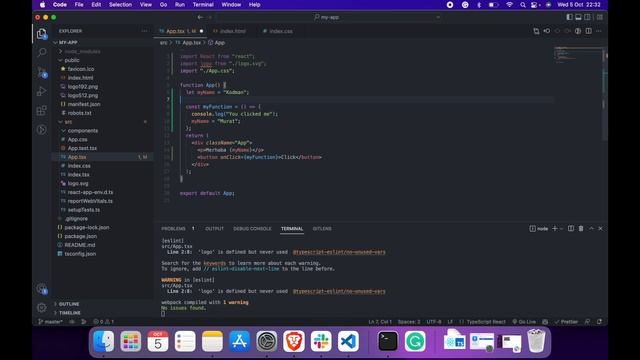Viewport: 640px width, 360px height.
Task: Expand the Outline section
Action: point(69,304)
